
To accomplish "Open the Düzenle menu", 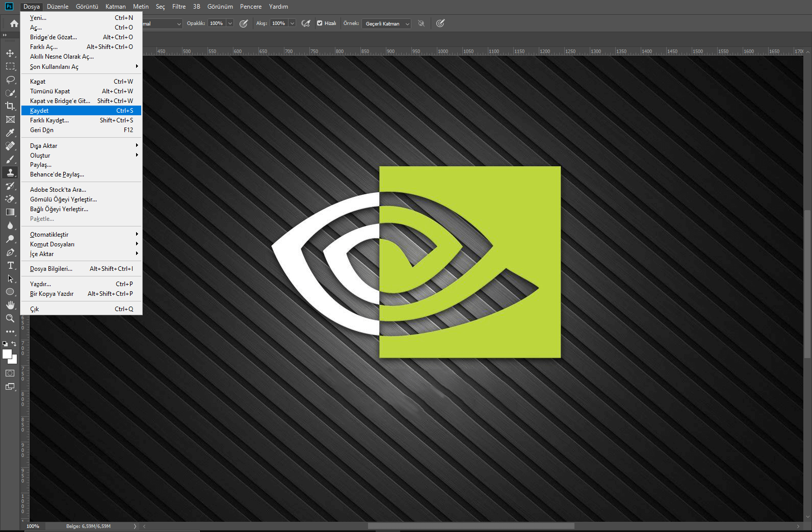I will pyautogui.click(x=58, y=7).
